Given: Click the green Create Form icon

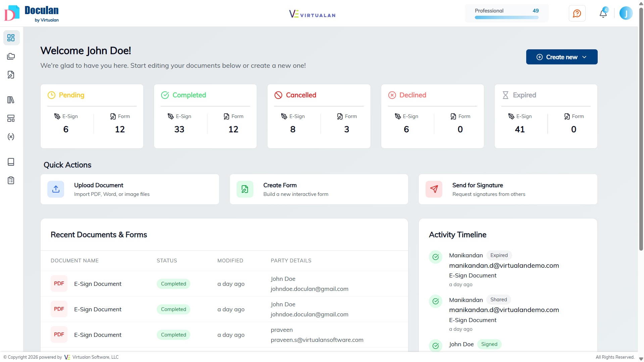Looking at the screenshot, I should click(245, 189).
